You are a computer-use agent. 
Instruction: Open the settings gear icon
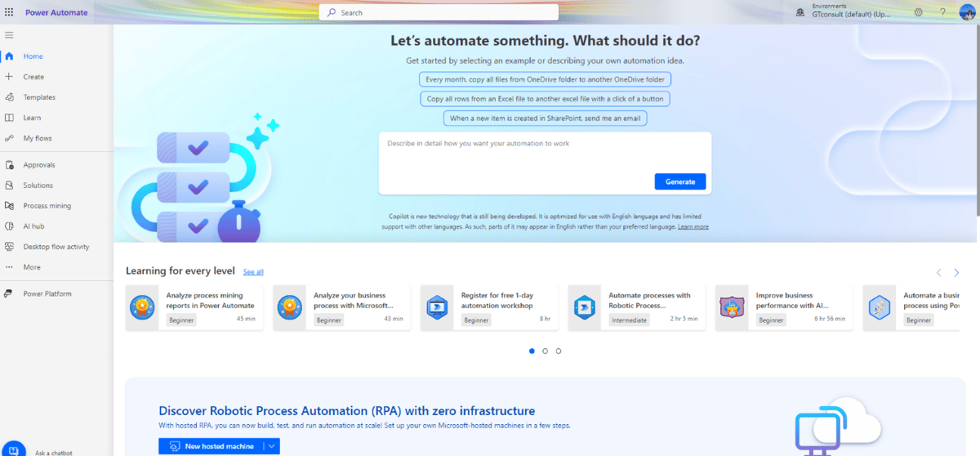[919, 12]
